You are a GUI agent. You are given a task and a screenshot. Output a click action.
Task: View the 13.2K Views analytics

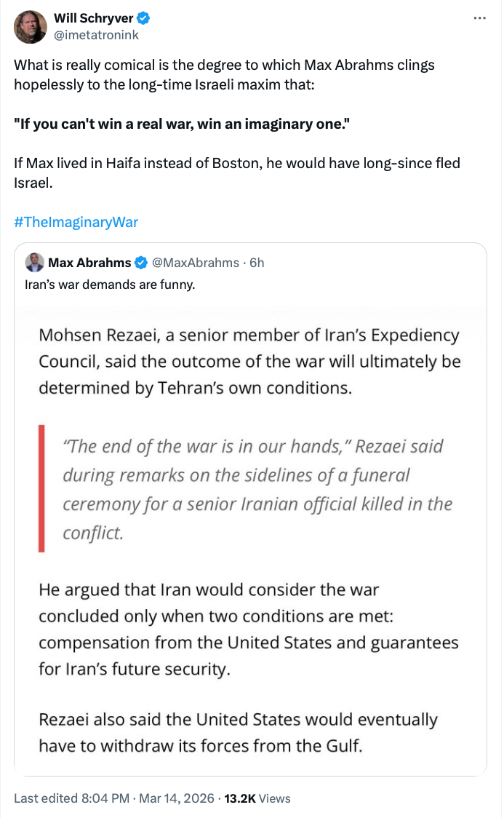pos(258,798)
